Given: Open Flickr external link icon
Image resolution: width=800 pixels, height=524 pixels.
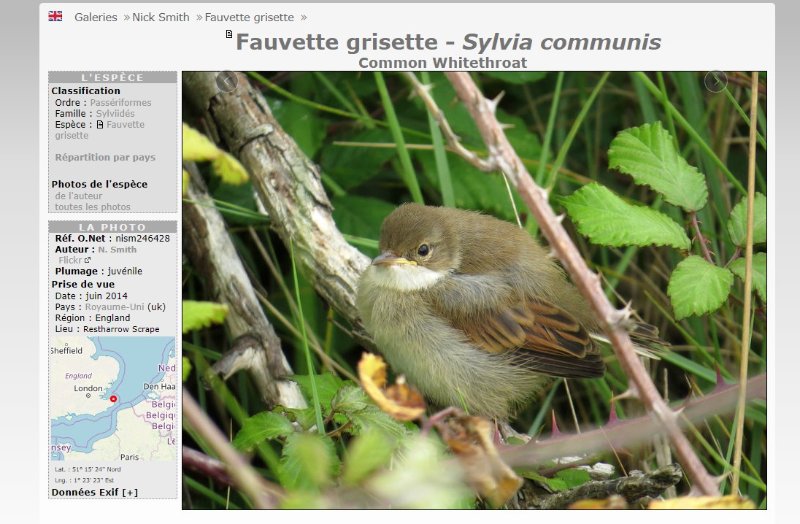Looking at the screenshot, I should 87,260.
